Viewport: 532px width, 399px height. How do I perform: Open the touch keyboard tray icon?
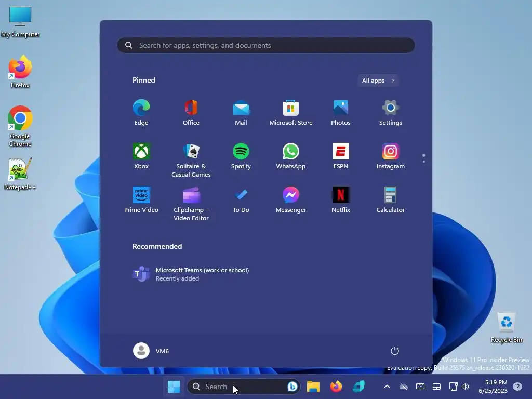click(420, 387)
